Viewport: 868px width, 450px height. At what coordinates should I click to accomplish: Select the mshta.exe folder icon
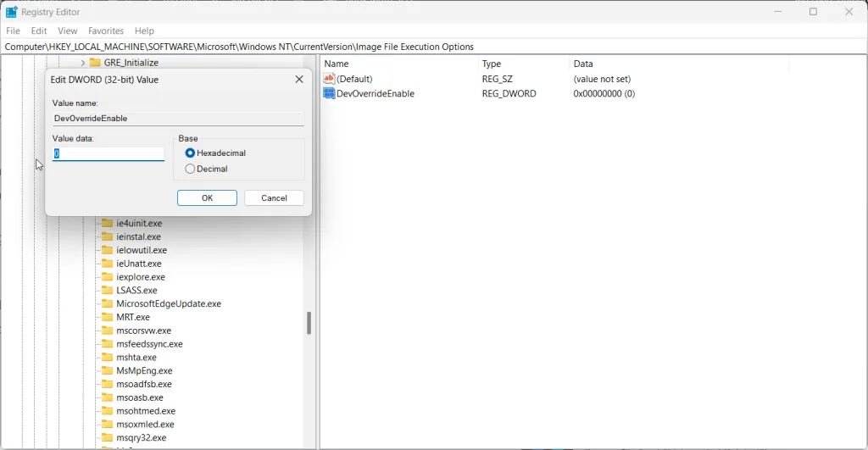(x=108, y=357)
